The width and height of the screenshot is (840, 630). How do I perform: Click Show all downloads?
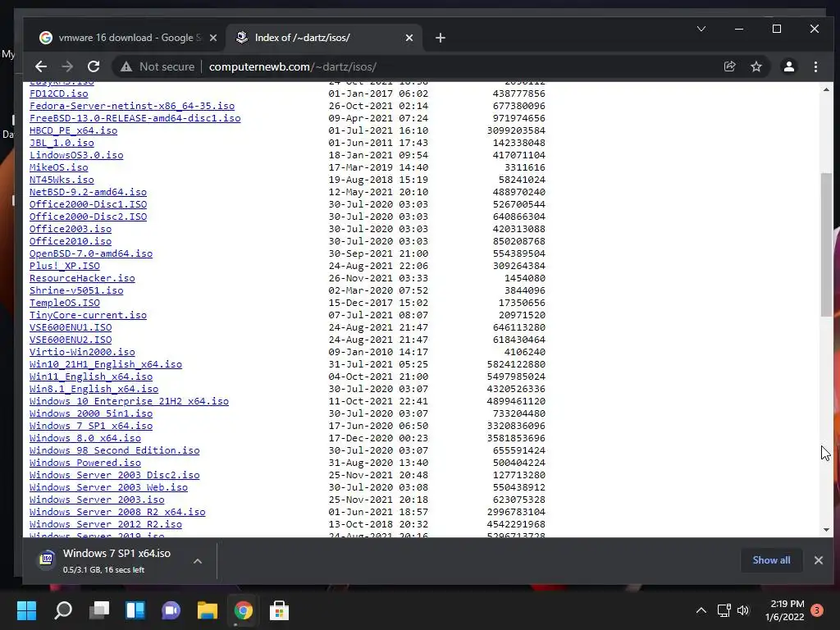771,559
